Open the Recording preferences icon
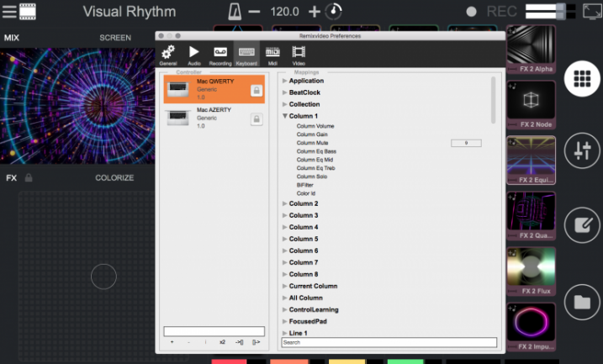Screen dimensions: 603x364 coord(220,54)
